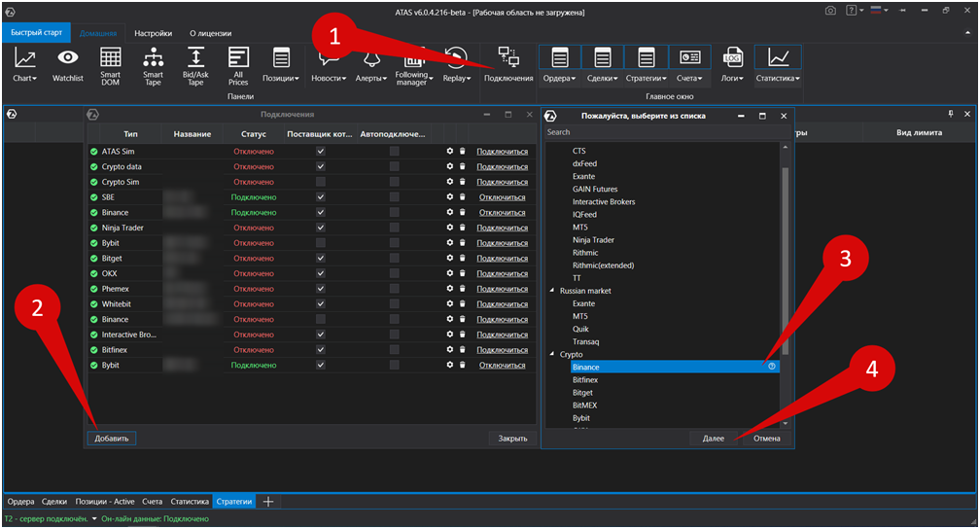Select the Статистика bottom tab

[190, 502]
